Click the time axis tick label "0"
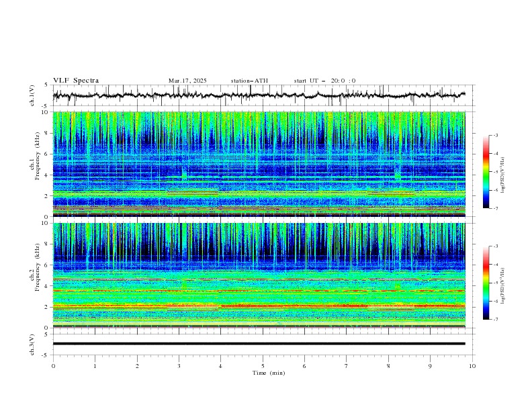The height and width of the screenshot is (411, 532). point(53,366)
